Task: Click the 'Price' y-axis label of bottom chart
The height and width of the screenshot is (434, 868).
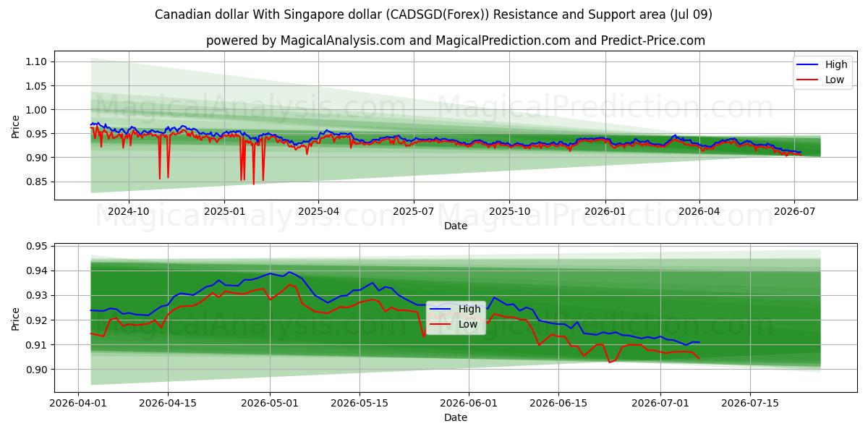Action: (x=16, y=318)
